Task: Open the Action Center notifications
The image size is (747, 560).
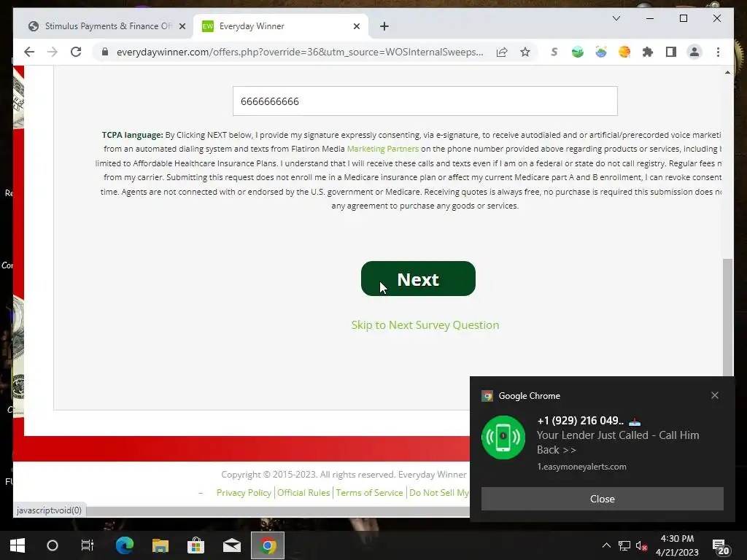Action: (720, 547)
